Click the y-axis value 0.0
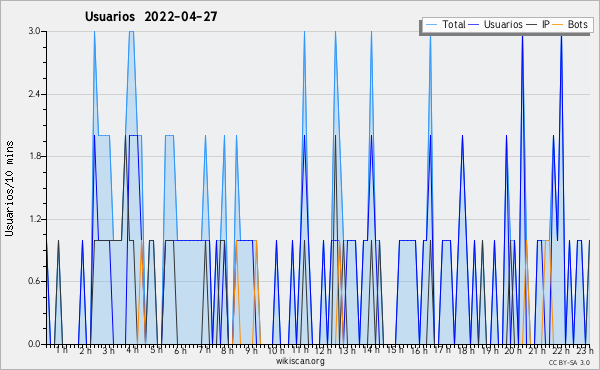Image resolution: width=600 pixels, height=370 pixels. [x=34, y=344]
